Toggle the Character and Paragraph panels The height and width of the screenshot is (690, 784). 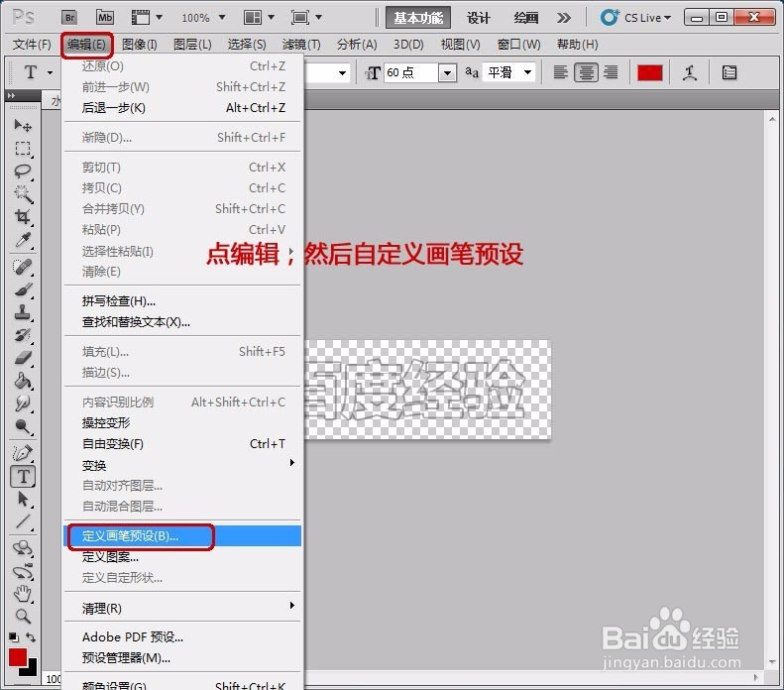tap(729, 73)
